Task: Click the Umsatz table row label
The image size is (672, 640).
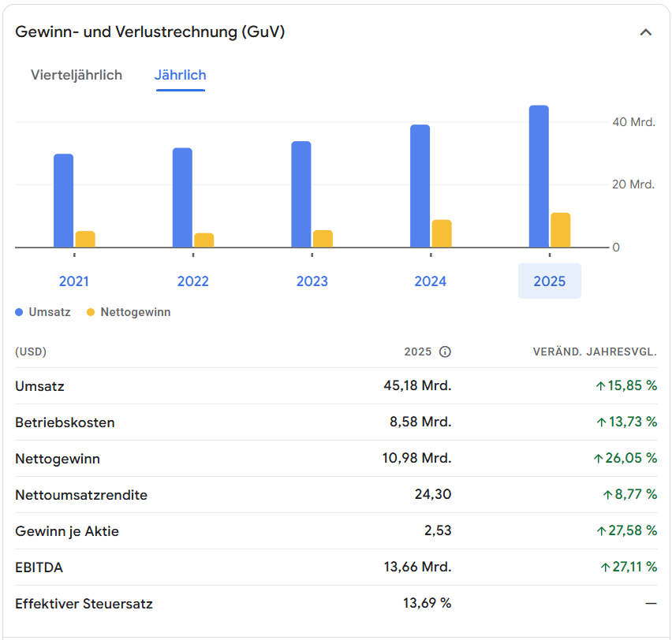Action: point(40,386)
